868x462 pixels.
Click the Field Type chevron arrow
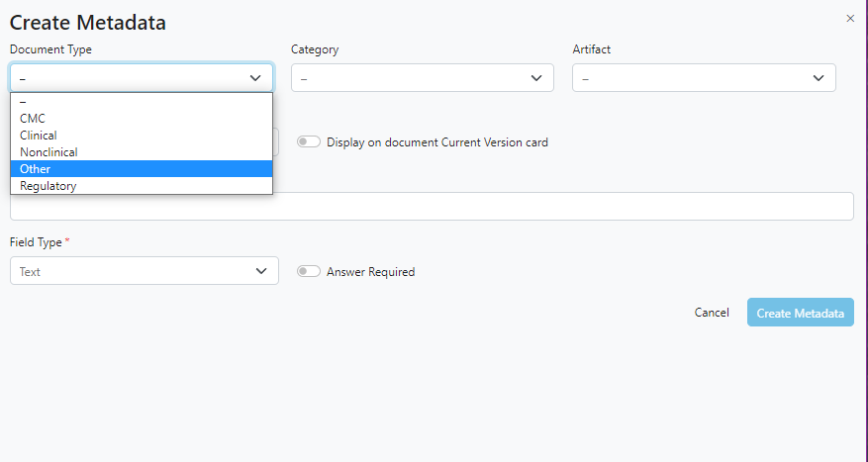[261, 271]
